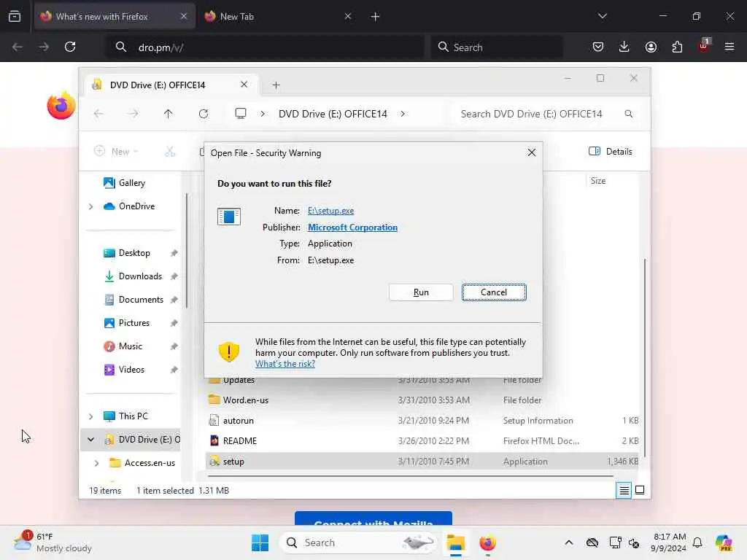
Task: Select the What's new with Firefox tab
Action: 115,17
